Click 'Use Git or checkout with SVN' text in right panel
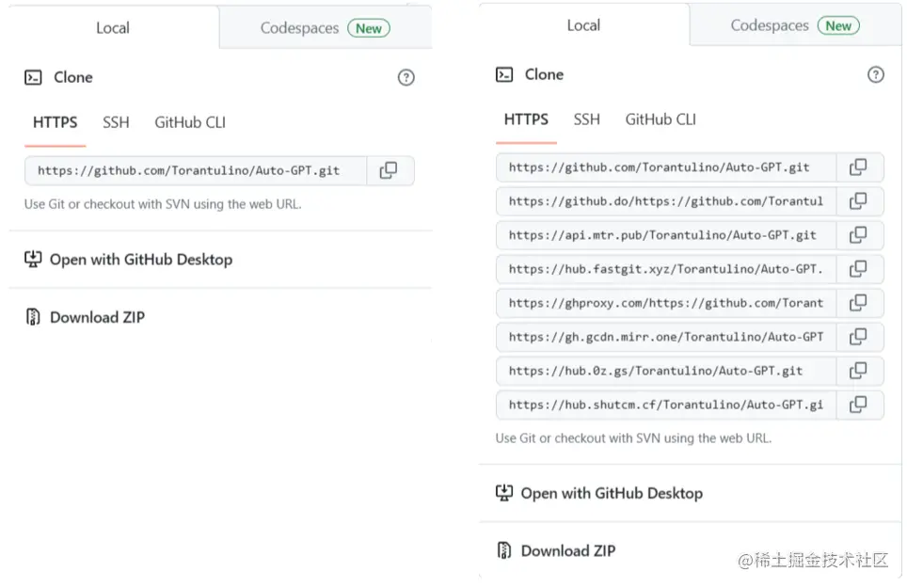Image resolution: width=907 pixels, height=588 pixels. click(x=633, y=438)
